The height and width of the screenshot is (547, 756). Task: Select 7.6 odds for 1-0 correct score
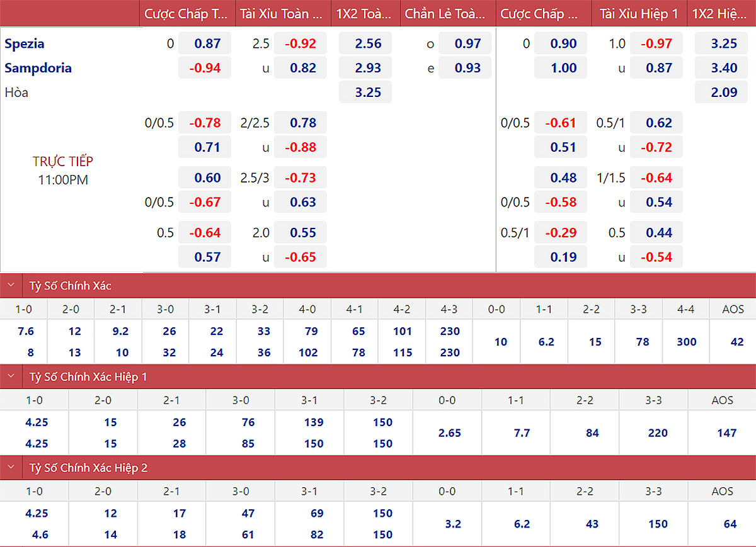point(26,331)
